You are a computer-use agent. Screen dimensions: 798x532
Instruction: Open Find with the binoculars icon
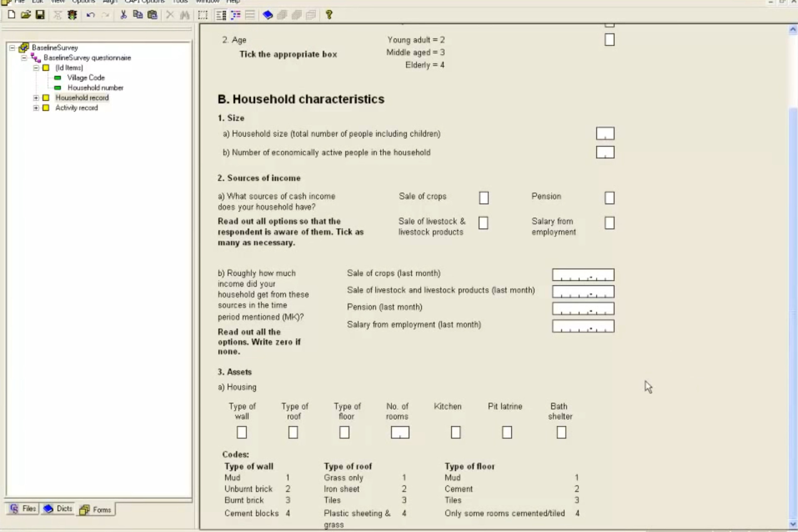(x=185, y=15)
